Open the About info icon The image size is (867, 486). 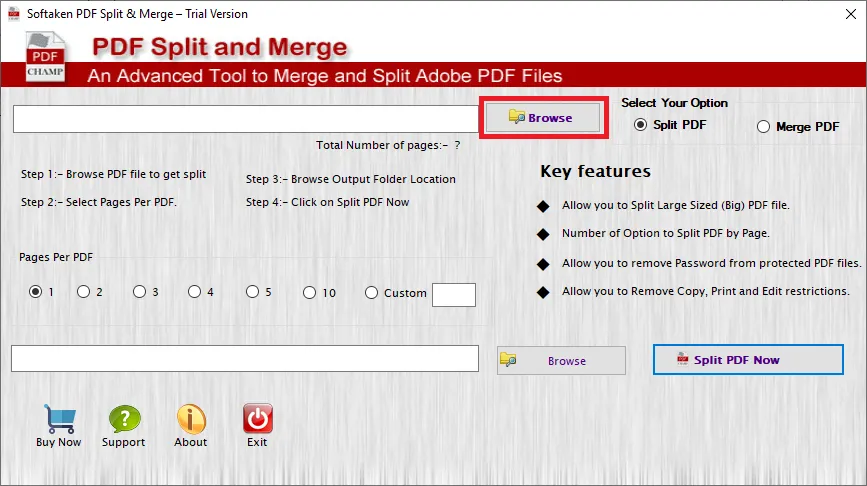point(191,419)
